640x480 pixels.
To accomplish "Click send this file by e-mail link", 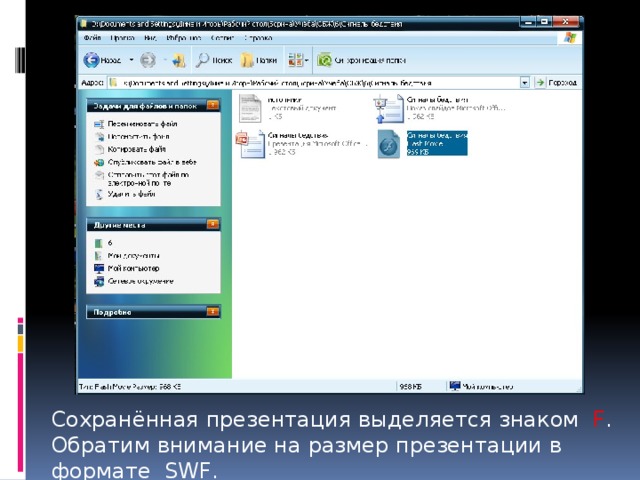I will [148, 179].
